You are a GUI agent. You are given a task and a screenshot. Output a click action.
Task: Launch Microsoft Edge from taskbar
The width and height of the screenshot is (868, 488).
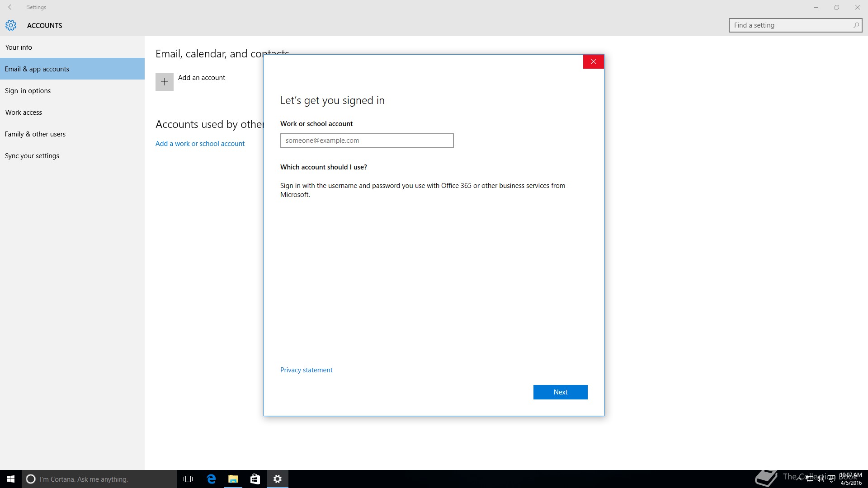pos(211,479)
